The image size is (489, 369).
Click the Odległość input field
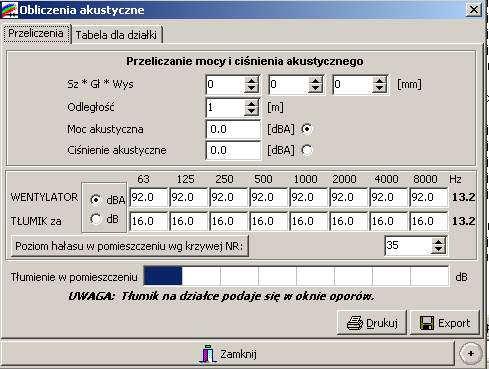tap(225, 107)
